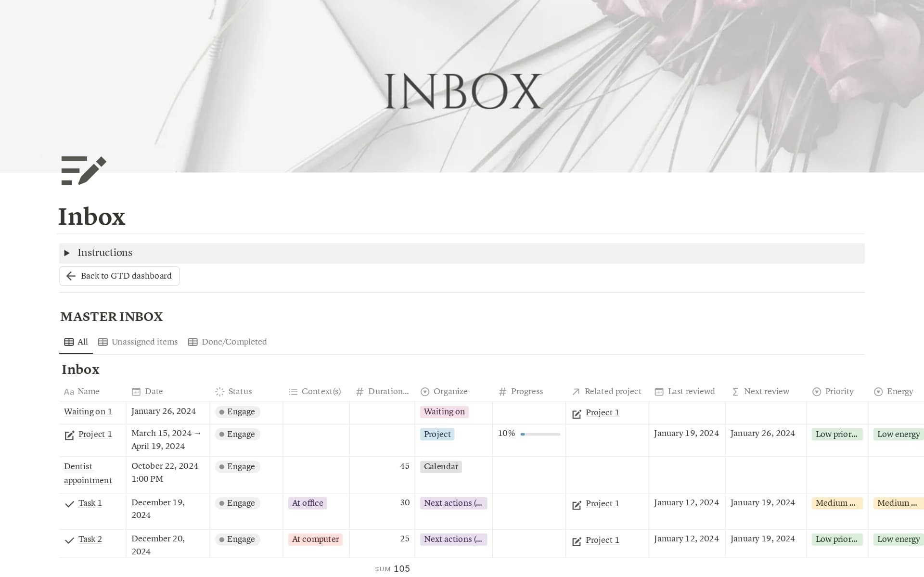
Task: Click the Next review formula sigma icon
Action: pos(735,392)
